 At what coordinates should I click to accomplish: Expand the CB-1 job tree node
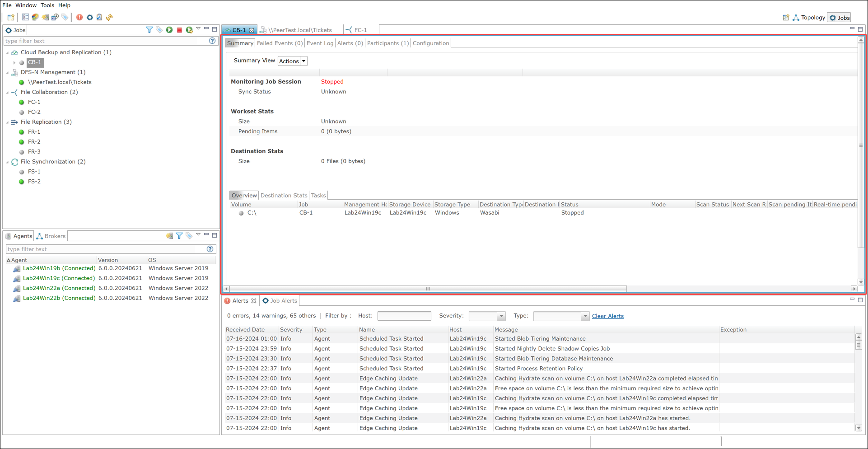(x=14, y=62)
